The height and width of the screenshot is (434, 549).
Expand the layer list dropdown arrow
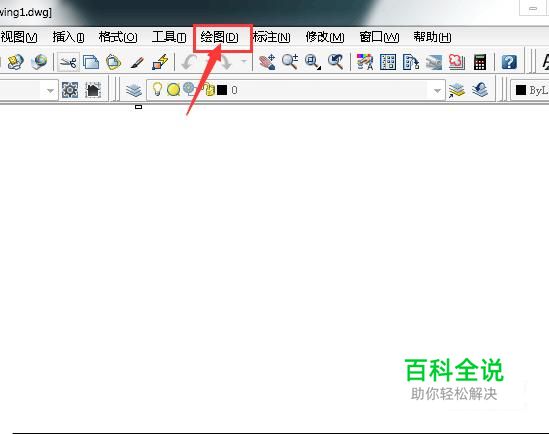[437, 91]
